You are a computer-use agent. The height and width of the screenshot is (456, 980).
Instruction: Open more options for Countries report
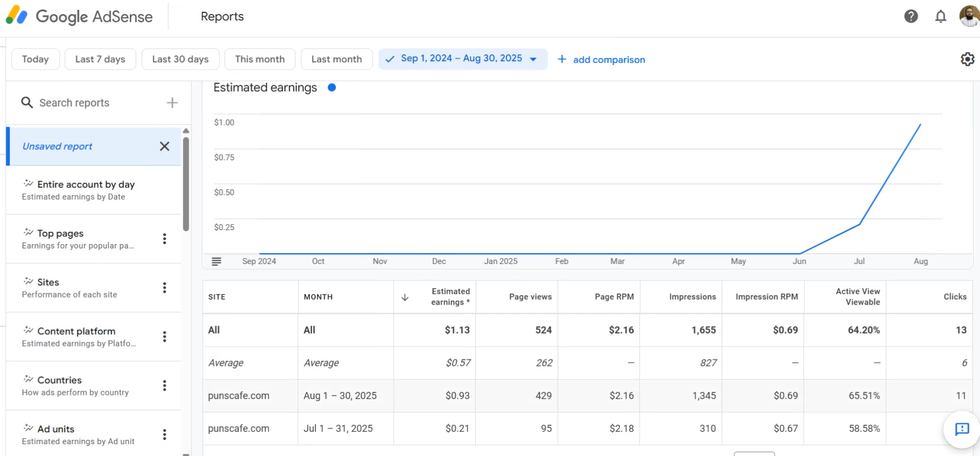coord(165,385)
